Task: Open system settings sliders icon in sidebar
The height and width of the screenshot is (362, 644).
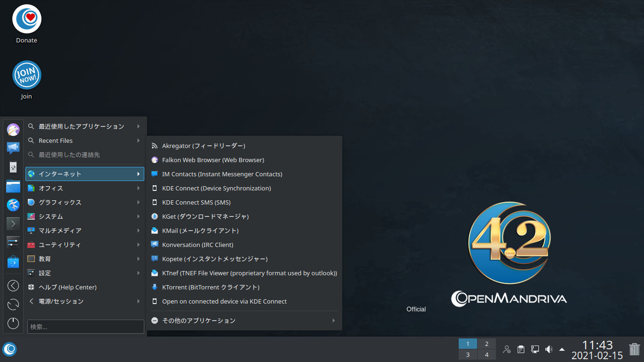Action: click(x=13, y=242)
